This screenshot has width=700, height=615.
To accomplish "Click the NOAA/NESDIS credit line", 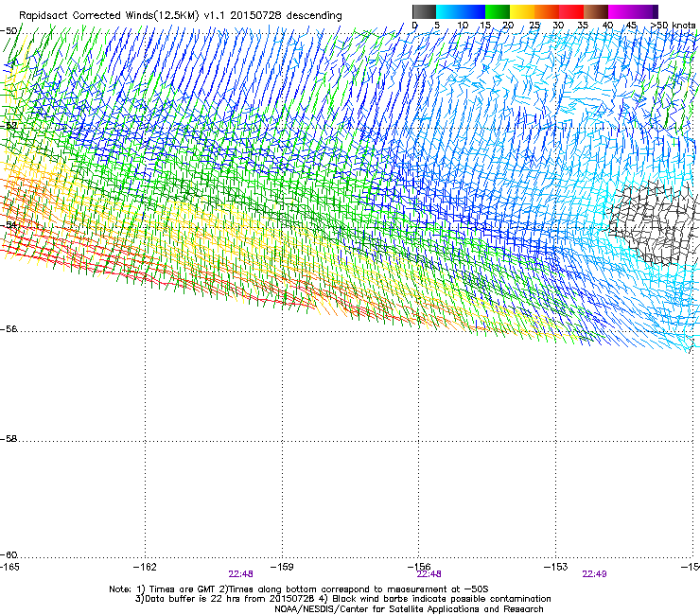I will coord(409,609).
